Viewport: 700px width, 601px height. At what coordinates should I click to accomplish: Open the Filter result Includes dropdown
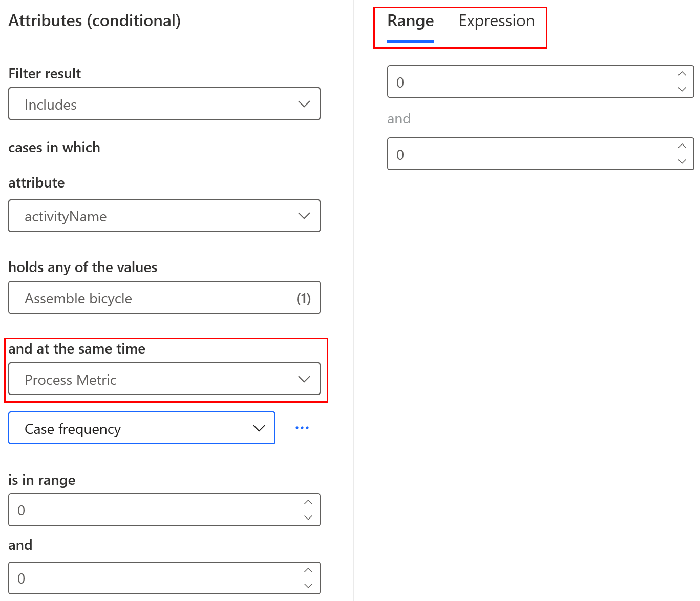tap(164, 104)
